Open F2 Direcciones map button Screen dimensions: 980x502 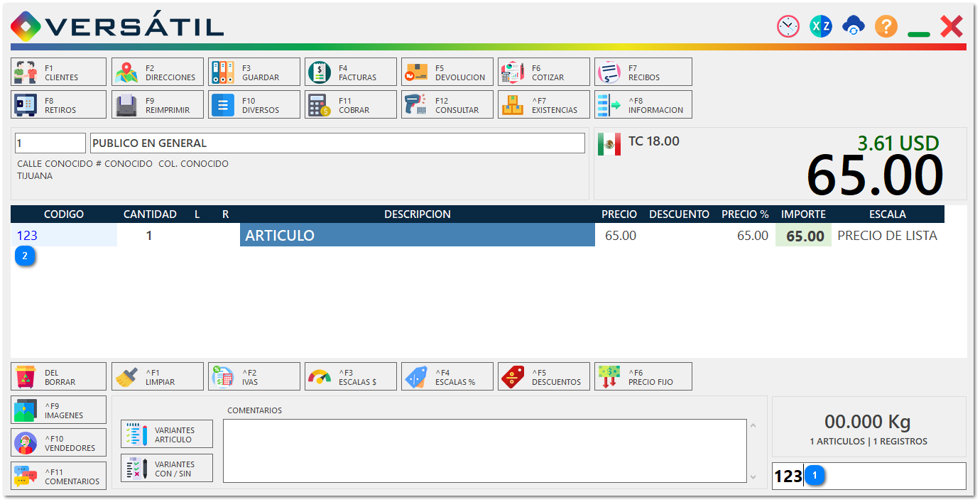click(158, 72)
